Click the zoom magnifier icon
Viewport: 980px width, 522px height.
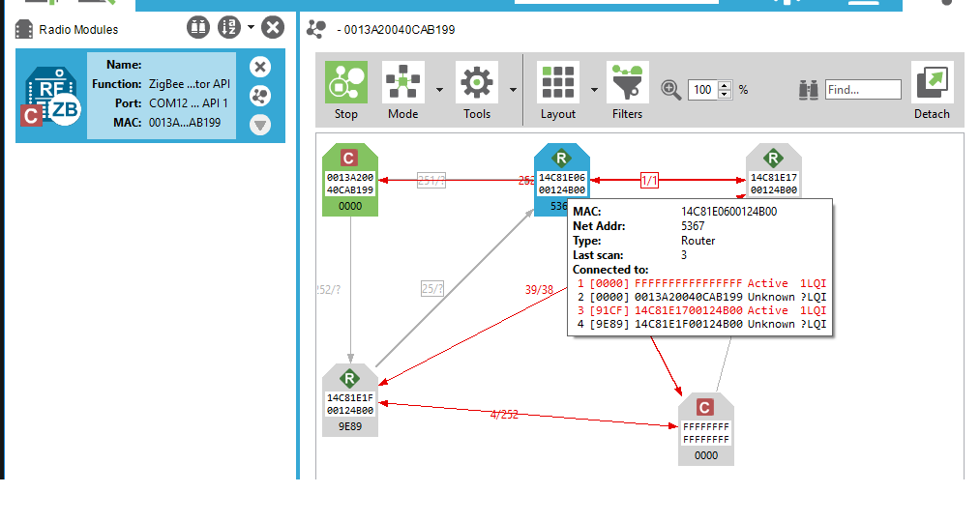[670, 90]
